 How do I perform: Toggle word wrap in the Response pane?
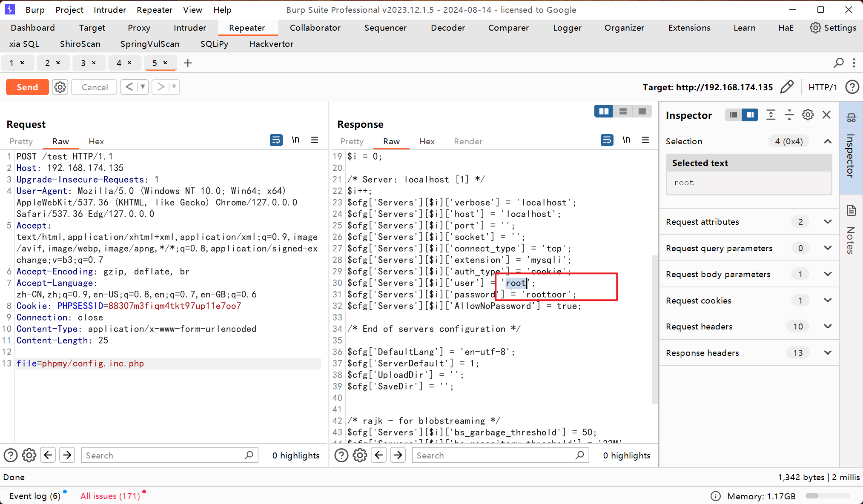[x=607, y=140]
